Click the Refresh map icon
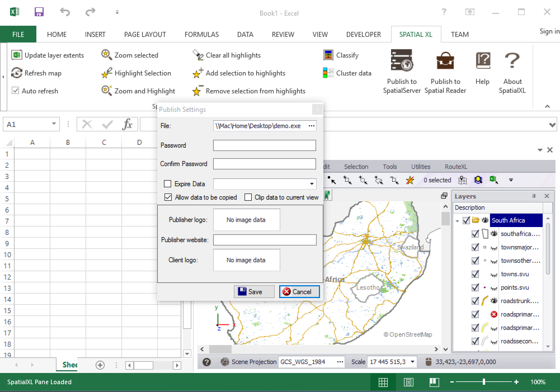Screen dimensions: 560x392 tap(17, 73)
